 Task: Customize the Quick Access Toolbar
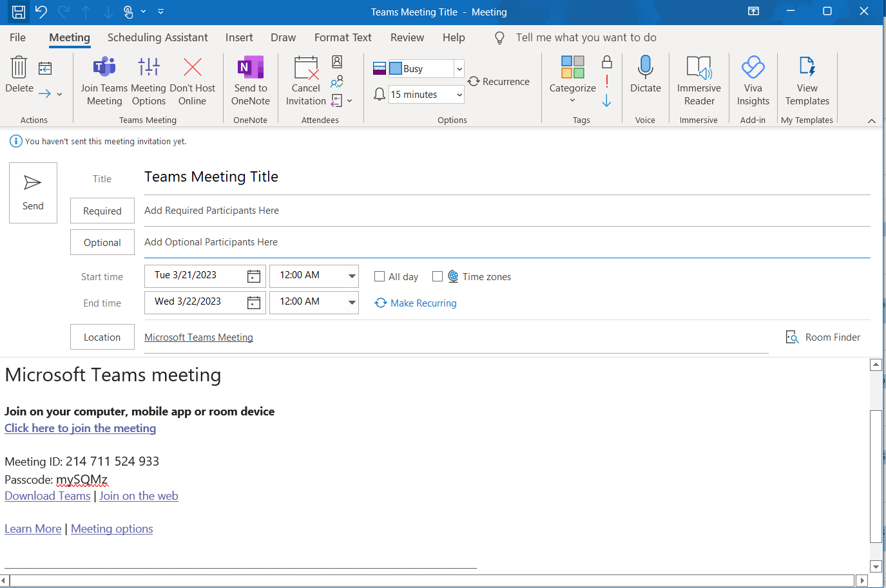(160, 12)
